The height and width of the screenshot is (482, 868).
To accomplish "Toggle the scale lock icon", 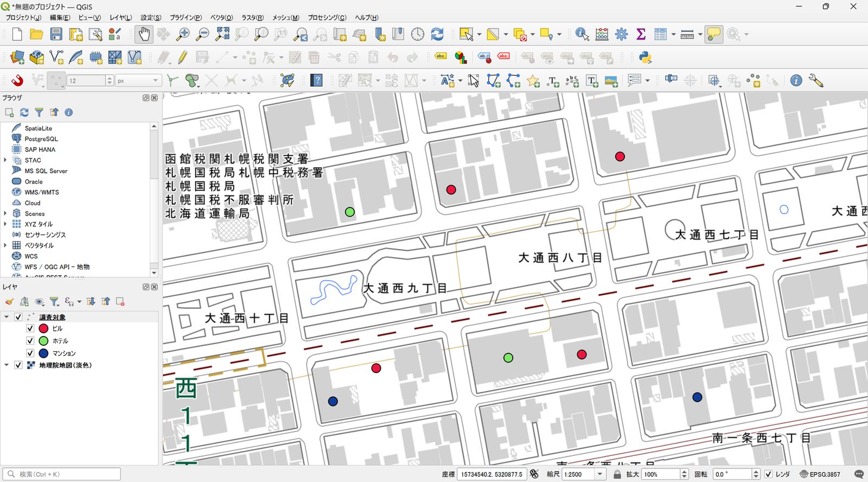I will [x=617, y=474].
